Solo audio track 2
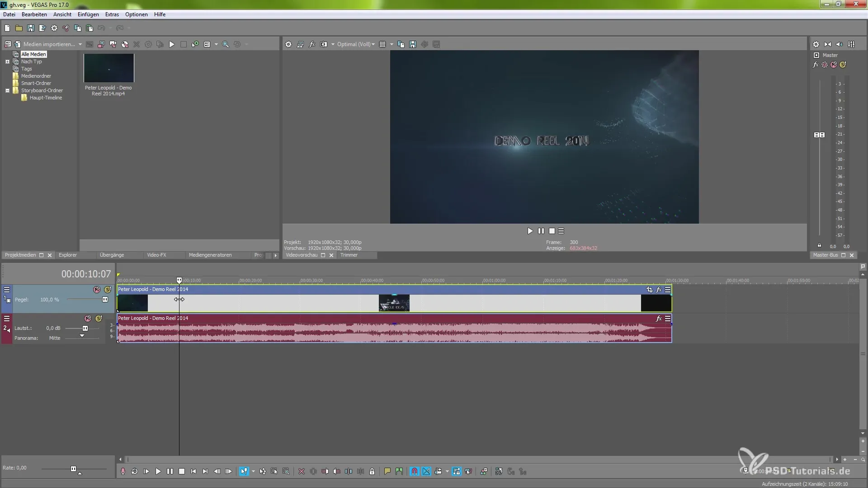This screenshot has height=488, width=868. (x=99, y=319)
